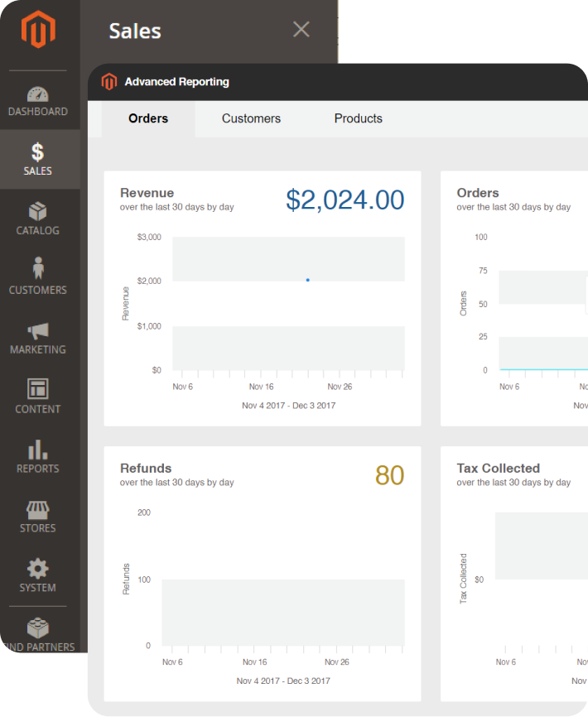The width and height of the screenshot is (588, 717).
Task: Click the Orders chart title
Action: tap(478, 193)
